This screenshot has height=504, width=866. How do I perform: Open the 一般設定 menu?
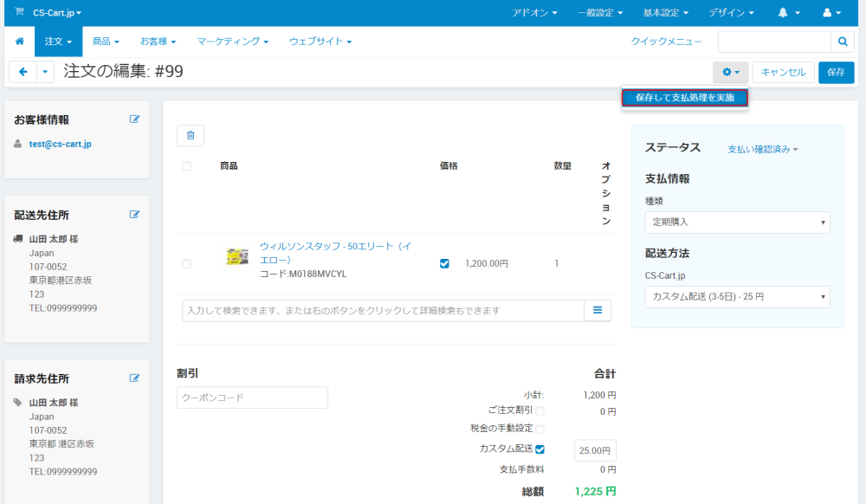tap(600, 13)
